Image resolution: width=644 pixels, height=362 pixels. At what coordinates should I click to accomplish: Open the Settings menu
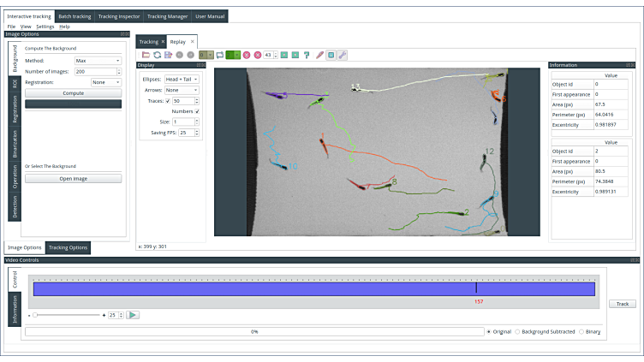(x=45, y=27)
